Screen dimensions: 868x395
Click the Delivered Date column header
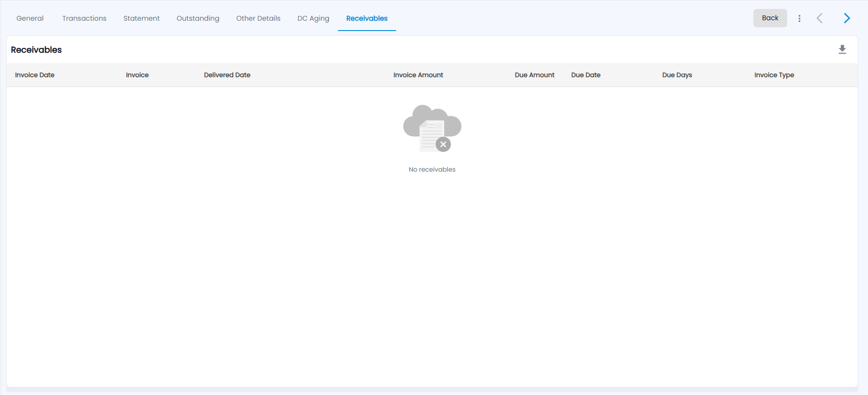coord(227,75)
